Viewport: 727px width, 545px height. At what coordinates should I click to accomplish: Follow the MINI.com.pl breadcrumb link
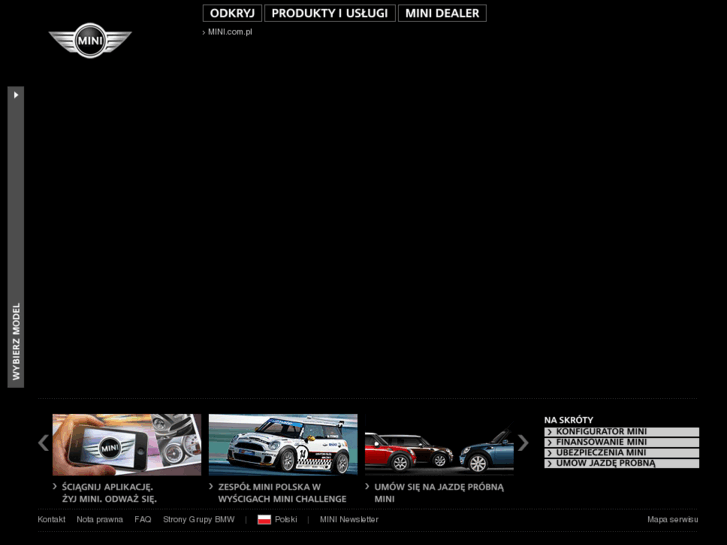(x=230, y=32)
